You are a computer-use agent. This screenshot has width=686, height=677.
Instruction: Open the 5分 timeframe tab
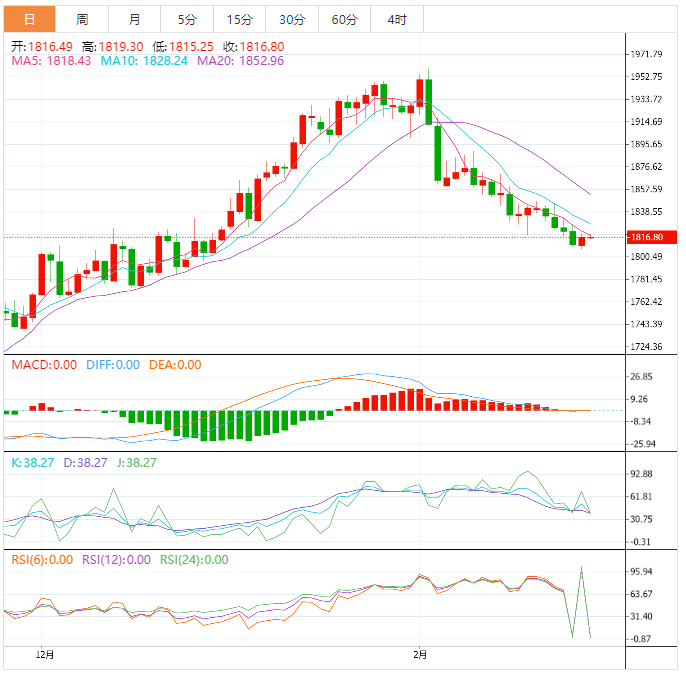[187, 19]
